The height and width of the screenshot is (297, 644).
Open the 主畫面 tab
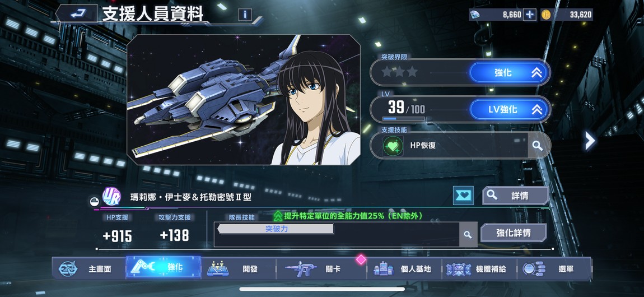(x=88, y=269)
